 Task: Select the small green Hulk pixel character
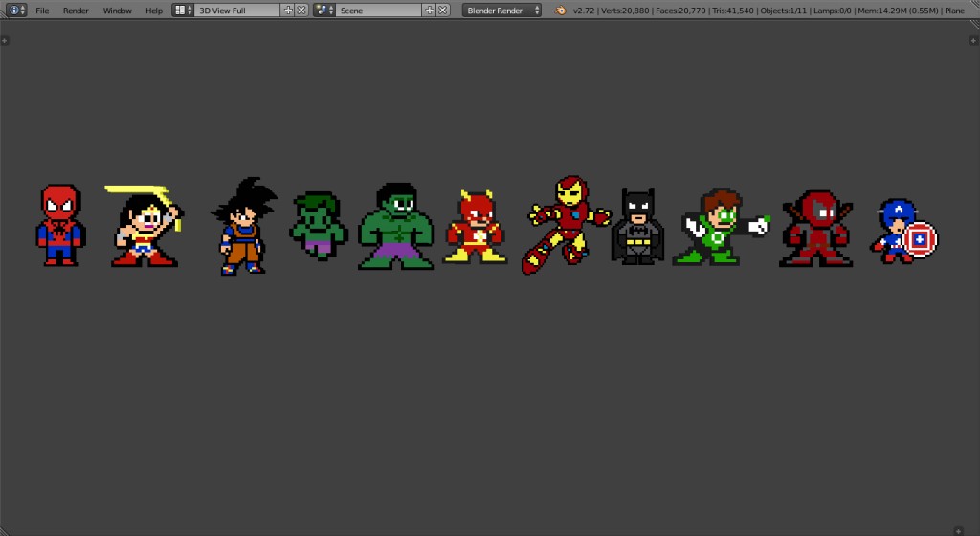(x=318, y=226)
